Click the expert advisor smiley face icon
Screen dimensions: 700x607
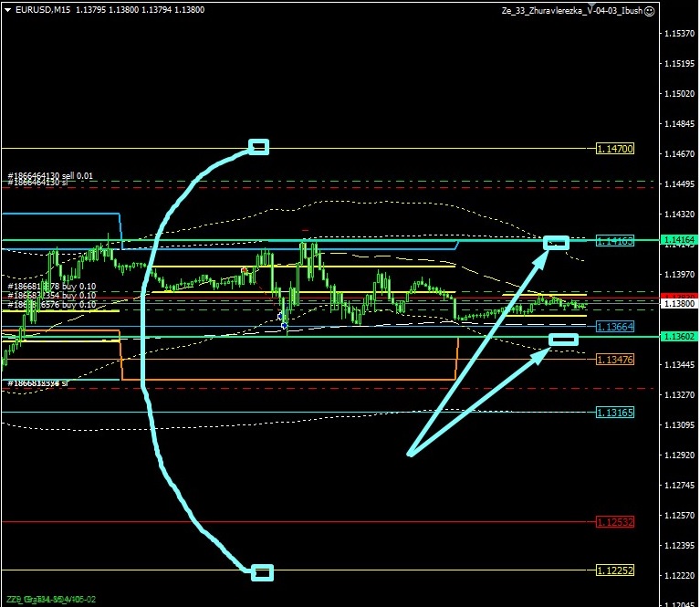pos(649,11)
